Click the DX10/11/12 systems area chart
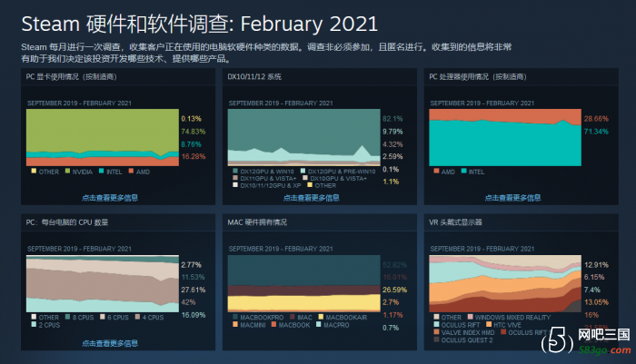 303,137
